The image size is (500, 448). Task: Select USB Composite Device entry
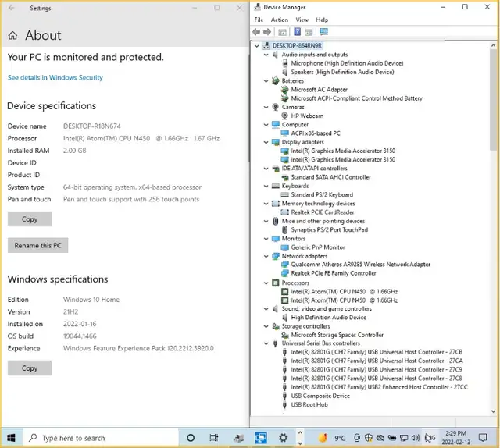point(320,396)
